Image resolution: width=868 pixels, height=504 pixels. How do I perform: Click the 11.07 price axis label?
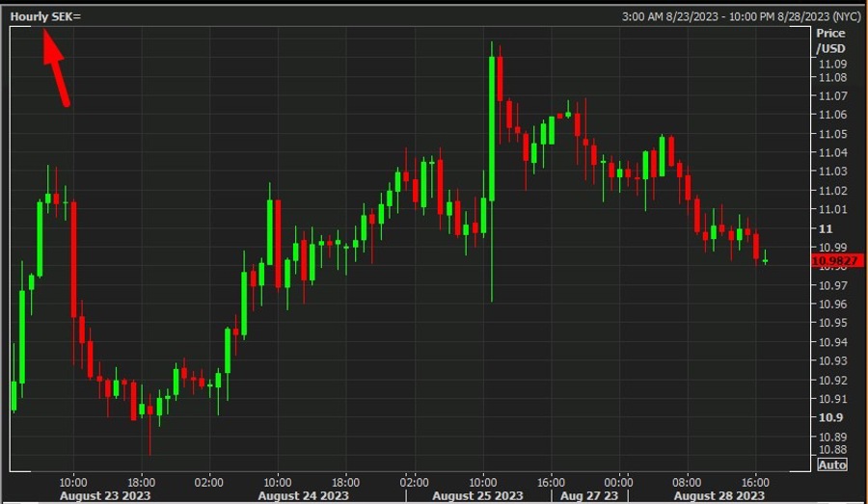pyautogui.click(x=832, y=96)
